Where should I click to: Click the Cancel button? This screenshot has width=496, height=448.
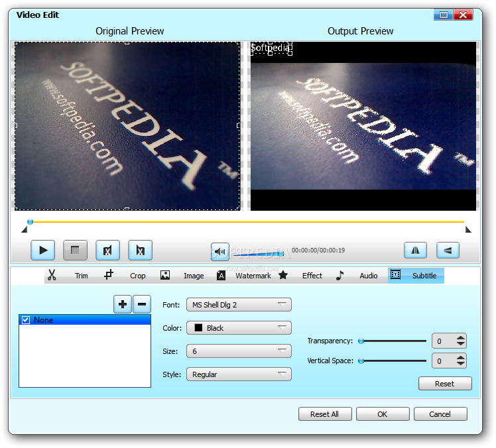point(440,414)
